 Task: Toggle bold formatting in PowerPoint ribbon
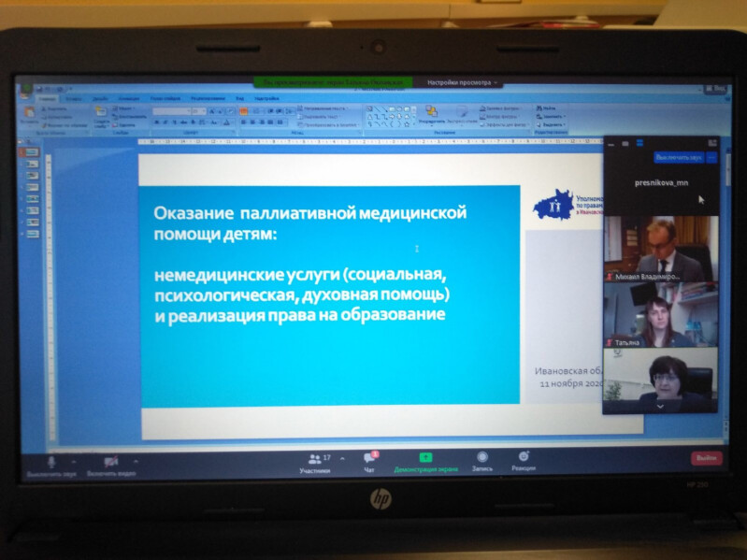click(x=156, y=122)
